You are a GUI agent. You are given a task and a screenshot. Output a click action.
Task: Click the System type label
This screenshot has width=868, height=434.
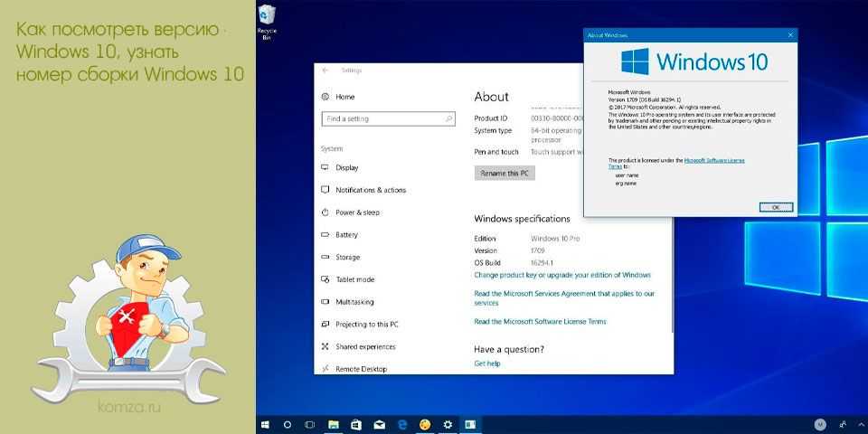(x=493, y=130)
